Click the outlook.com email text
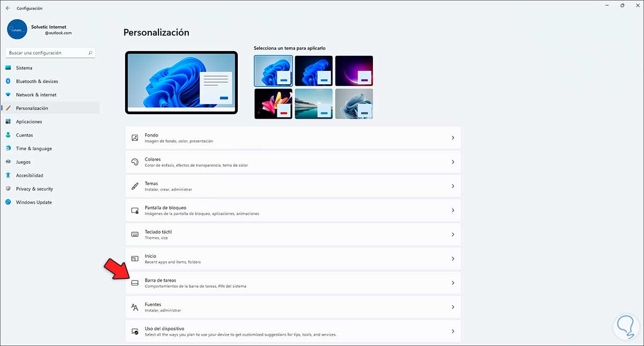 pyautogui.click(x=58, y=33)
